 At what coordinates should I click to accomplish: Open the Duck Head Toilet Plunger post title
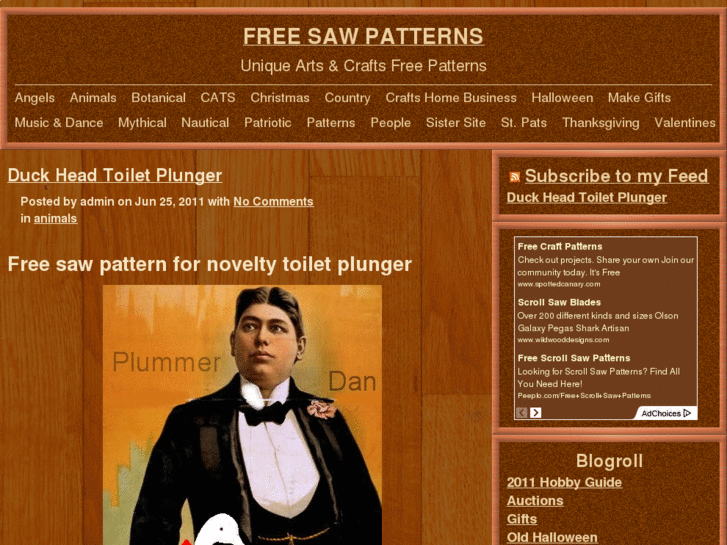click(115, 175)
